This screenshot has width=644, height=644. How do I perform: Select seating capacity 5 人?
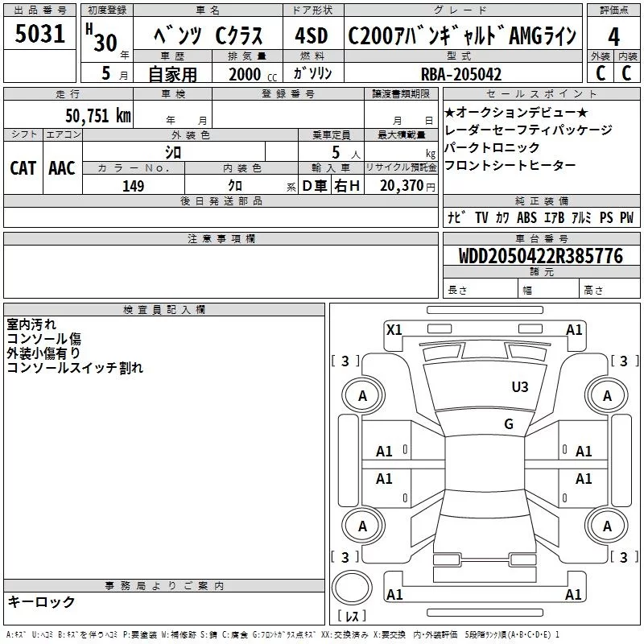[346, 153]
